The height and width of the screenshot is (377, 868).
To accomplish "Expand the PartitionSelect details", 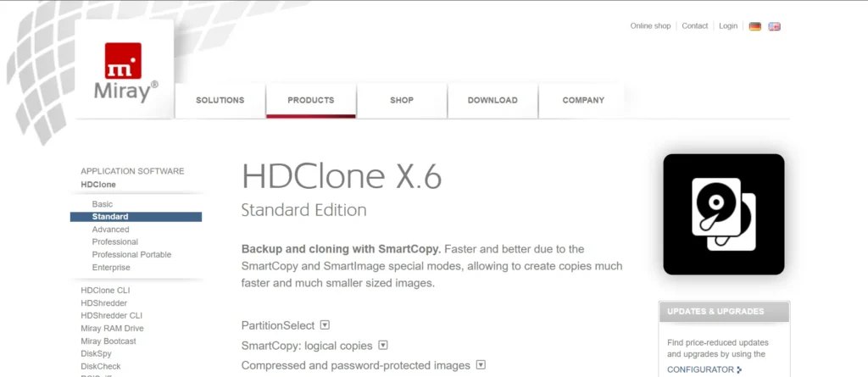I will (x=325, y=325).
